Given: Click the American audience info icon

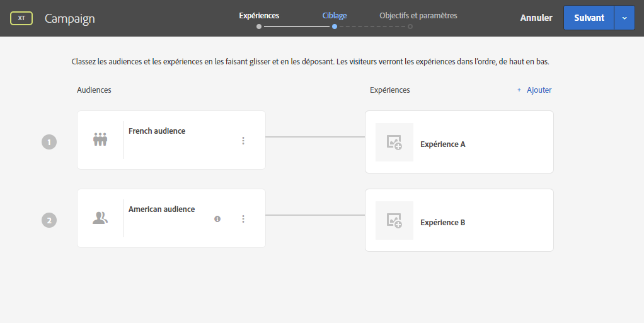Looking at the screenshot, I should pos(217,219).
